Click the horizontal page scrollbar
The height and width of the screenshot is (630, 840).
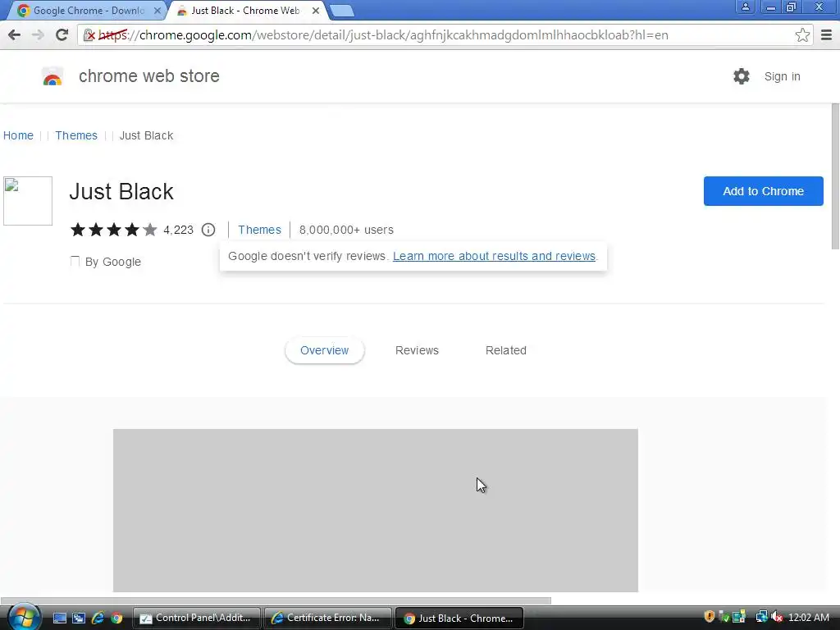[x=276, y=600]
